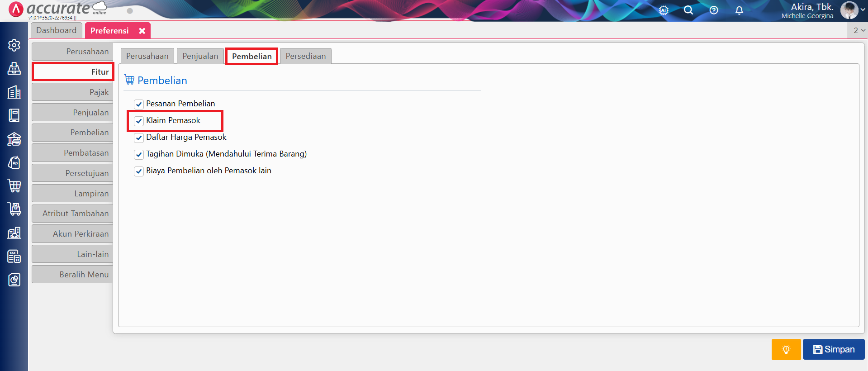Click the yellow lightbulb hint button

[786, 349]
